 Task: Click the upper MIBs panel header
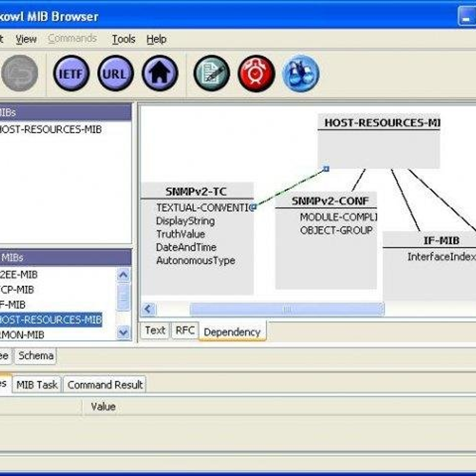(65, 112)
